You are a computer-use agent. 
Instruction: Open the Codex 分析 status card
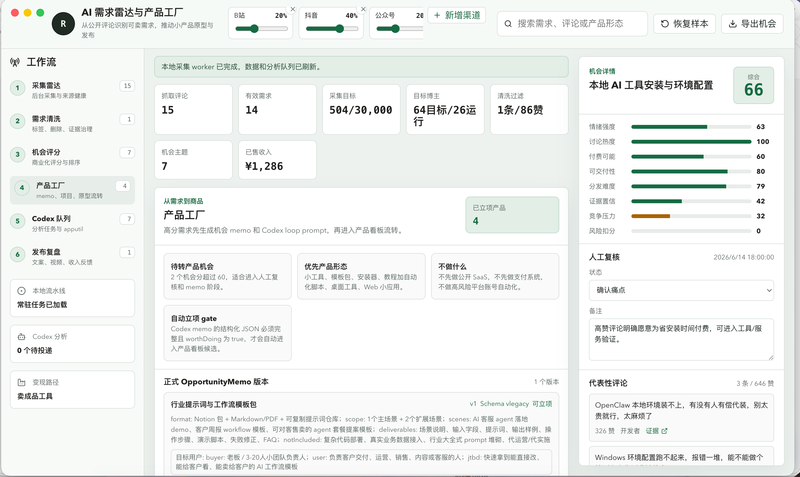[x=72, y=344]
